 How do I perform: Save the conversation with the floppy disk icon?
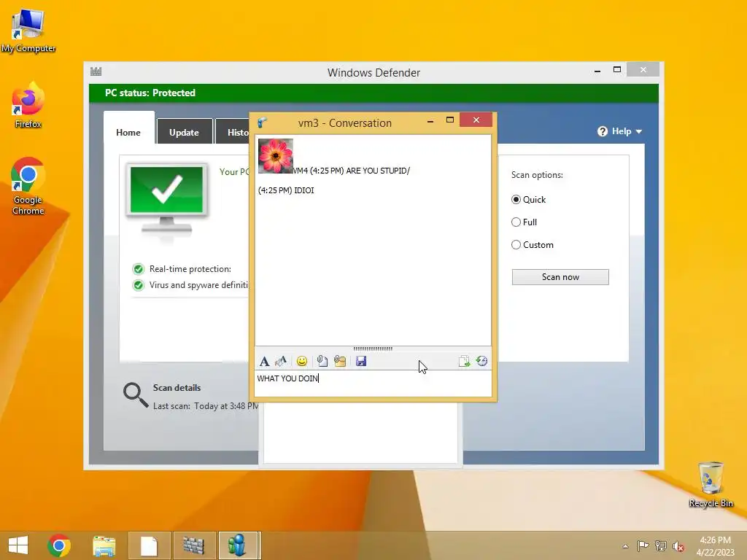(x=361, y=362)
